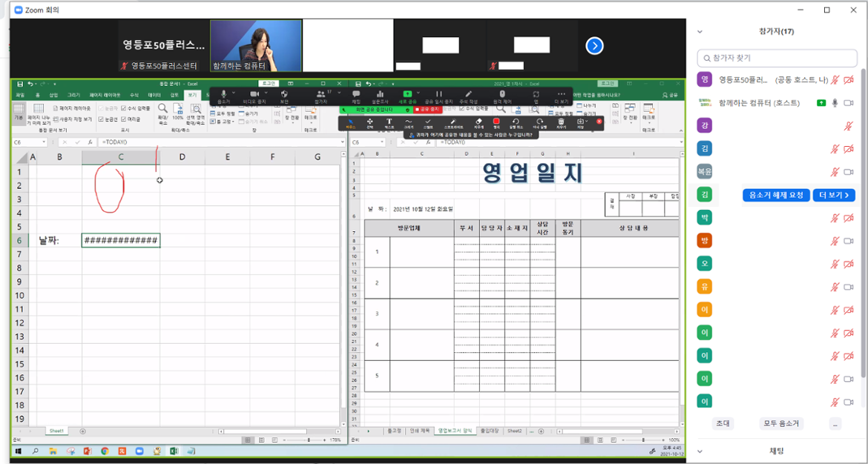This screenshot has width=868, height=464.
Task: Click the Annotate pencil icon in Zoom toolbar
Action: pyautogui.click(x=469, y=95)
